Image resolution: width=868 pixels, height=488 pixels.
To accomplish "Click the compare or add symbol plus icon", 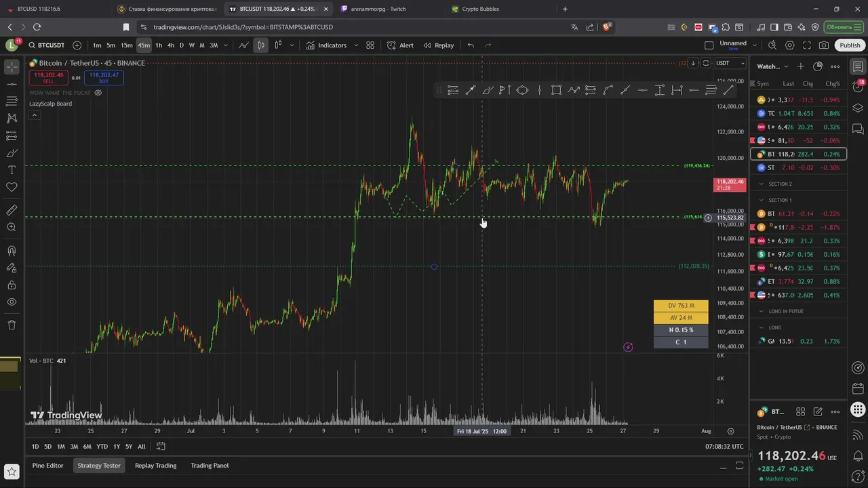I will tap(77, 45).
